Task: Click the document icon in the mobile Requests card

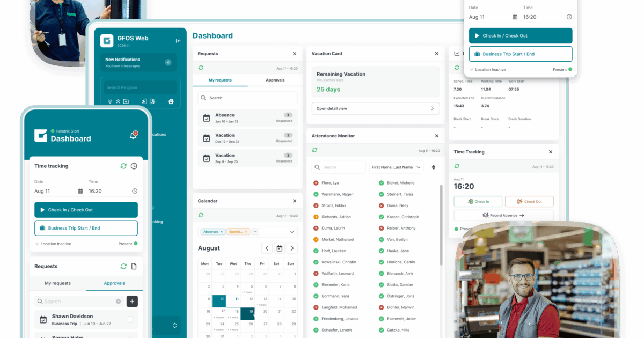Action: pos(134,266)
